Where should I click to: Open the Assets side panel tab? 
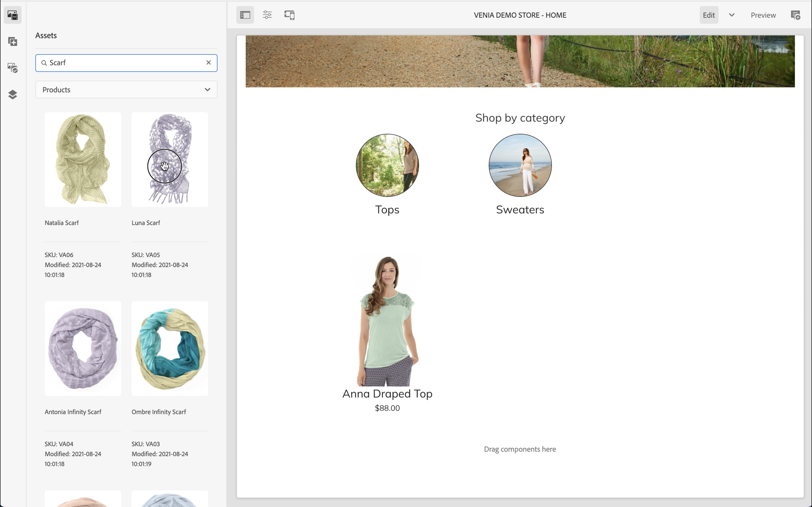(x=13, y=15)
